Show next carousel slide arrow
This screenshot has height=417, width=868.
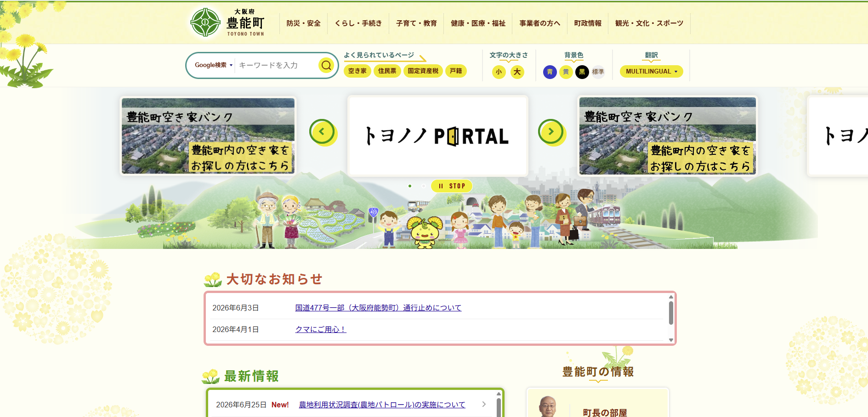point(551,132)
